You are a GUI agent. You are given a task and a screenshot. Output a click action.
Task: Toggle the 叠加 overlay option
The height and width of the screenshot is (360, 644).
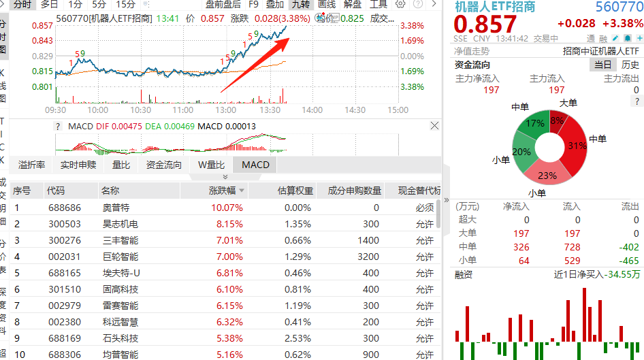[x=275, y=5]
